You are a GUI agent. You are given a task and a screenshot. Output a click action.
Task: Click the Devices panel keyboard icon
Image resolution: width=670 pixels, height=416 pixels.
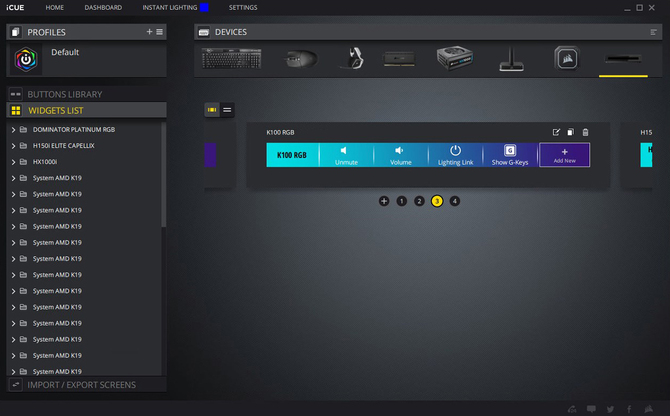pos(204,32)
